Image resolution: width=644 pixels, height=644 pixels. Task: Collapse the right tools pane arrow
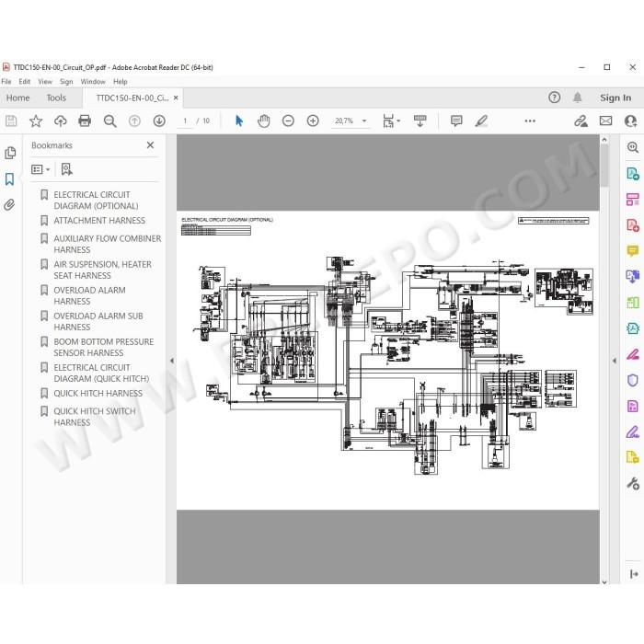[615, 361]
